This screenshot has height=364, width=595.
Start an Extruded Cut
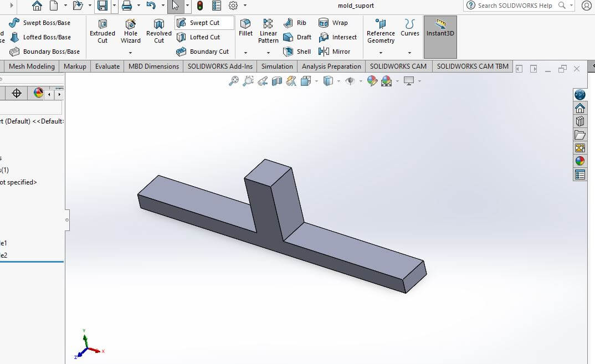pos(102,31)
